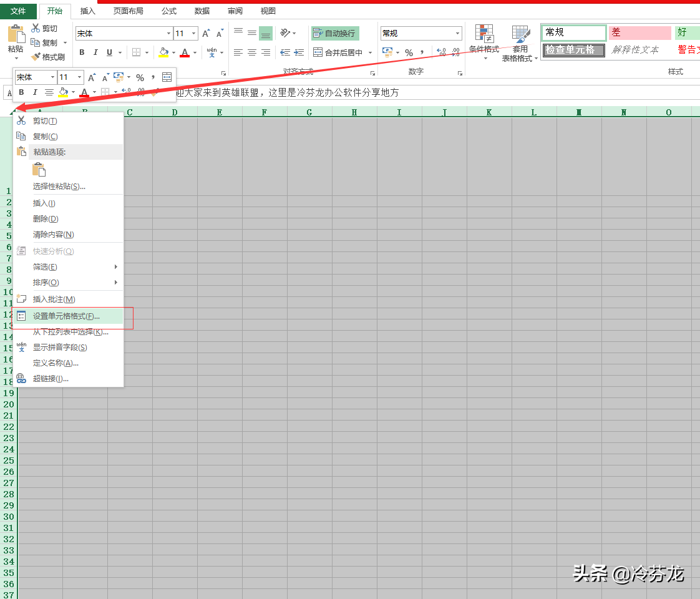This screenshot has height=599, width=700.
Task: Increase font size in ribbon
Action: (x=206, y=34)
